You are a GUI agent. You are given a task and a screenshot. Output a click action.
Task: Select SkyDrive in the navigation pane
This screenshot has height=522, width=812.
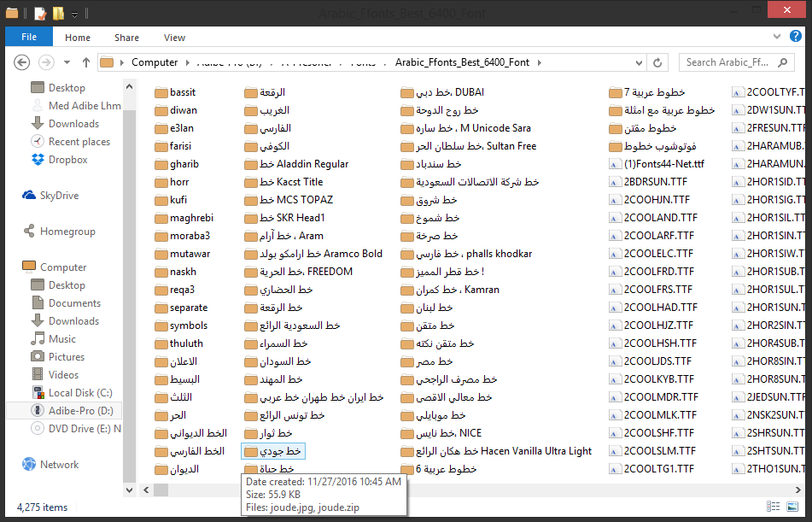58,196
